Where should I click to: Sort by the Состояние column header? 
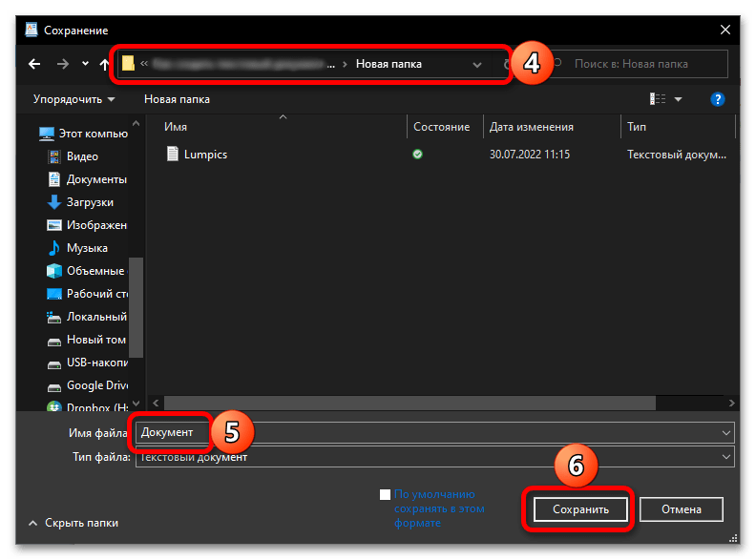442,127
